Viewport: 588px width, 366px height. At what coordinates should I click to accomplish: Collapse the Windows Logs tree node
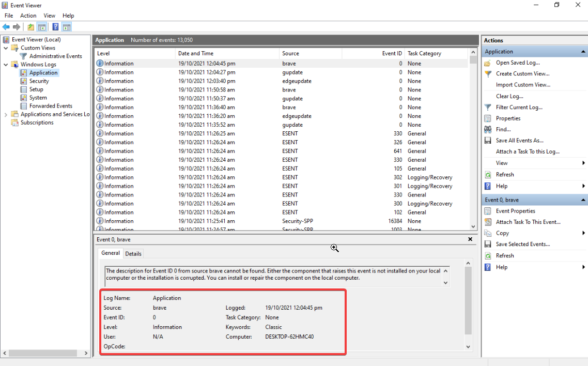(x=6, y=65)
